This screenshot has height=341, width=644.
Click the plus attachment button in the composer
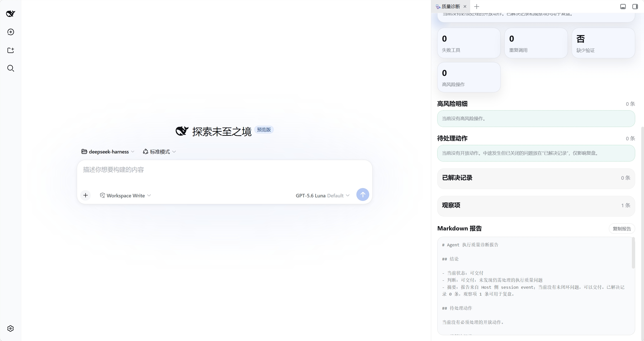coord(86,195)
